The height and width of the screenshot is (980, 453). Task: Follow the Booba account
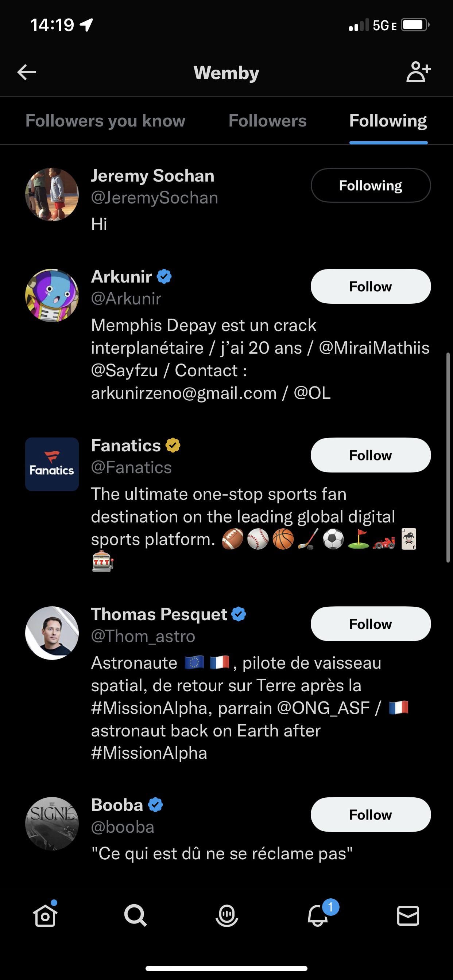pos(371,814)
